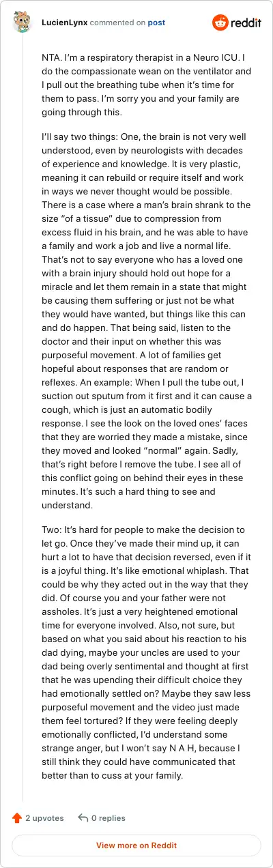Image resolution: width=273 pixels, height=868 pixels.
Task: Click the orange Reddit Snoo logo
Action: [221, 23]
